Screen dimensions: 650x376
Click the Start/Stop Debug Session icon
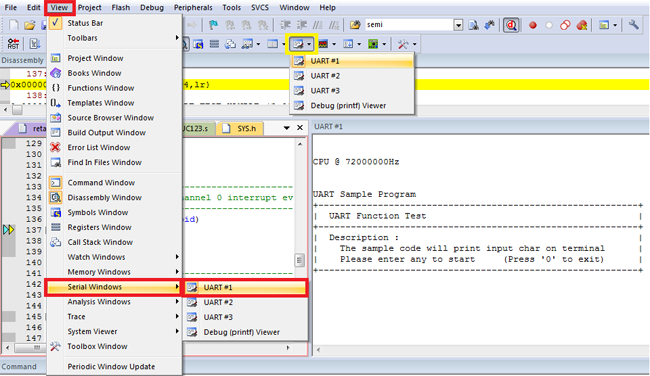(511, 25)
